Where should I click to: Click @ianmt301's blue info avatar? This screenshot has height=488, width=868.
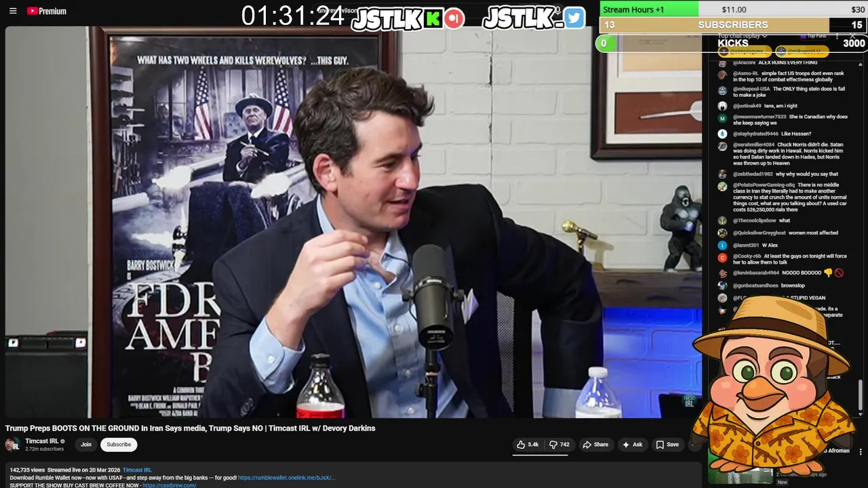click(722, 245)
